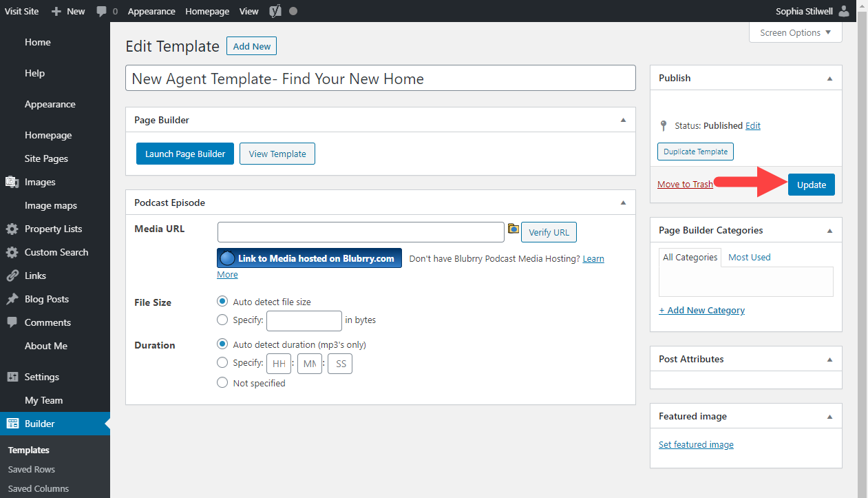
Task: Click into the Media URL text field
Action: click(x=361, y=232)
